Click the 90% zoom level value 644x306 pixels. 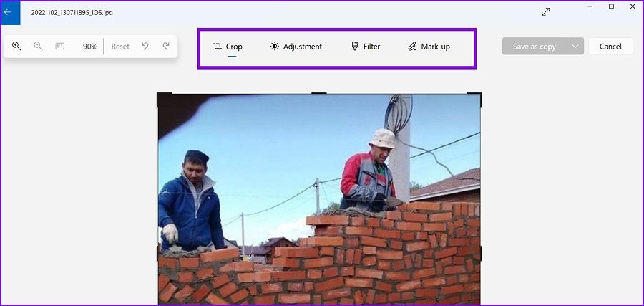(x=90, y=47)
